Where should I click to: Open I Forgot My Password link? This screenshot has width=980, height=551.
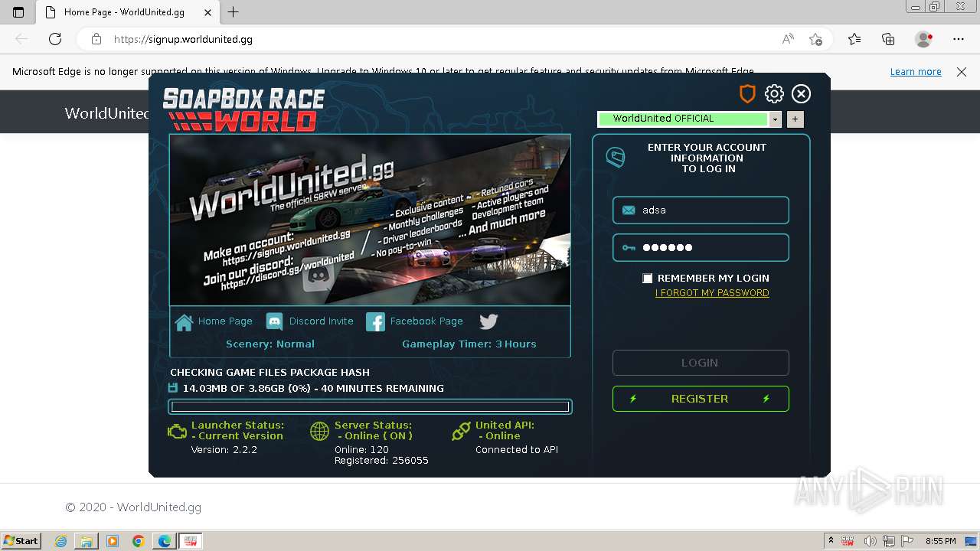[712, 293]
